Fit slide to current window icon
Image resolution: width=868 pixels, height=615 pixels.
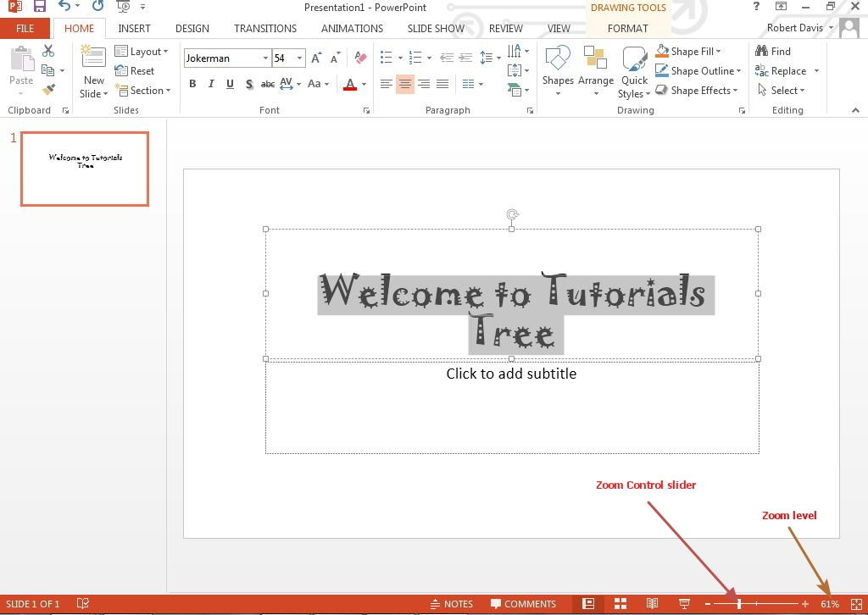[856, 604]
